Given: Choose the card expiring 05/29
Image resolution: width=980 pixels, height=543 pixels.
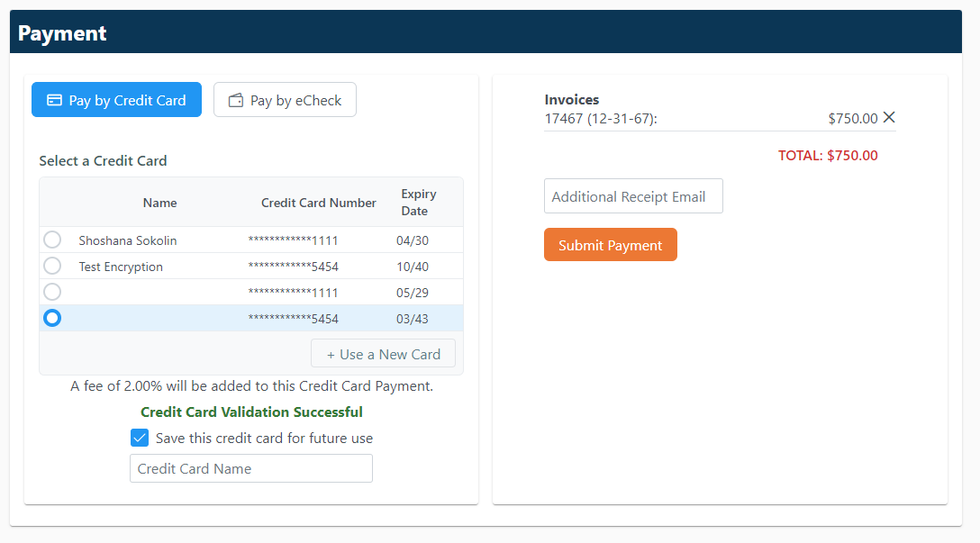Looking at the screenshot, I should click(x=51, y=291).
